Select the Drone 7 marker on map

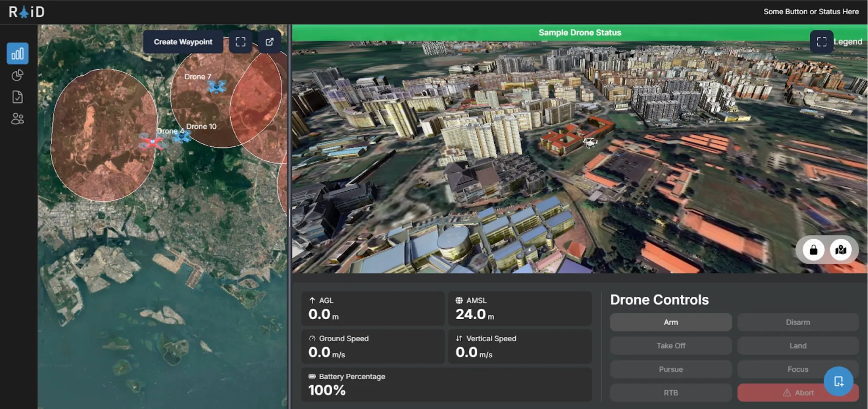(216, 87)
